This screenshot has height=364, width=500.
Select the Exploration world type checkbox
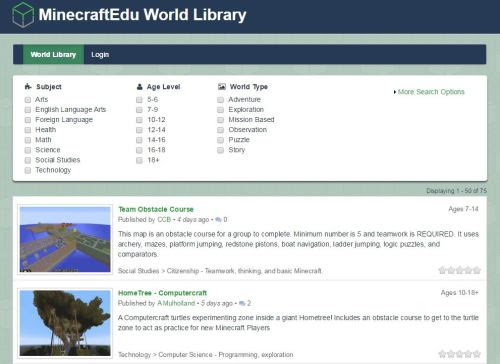(220, 110)
